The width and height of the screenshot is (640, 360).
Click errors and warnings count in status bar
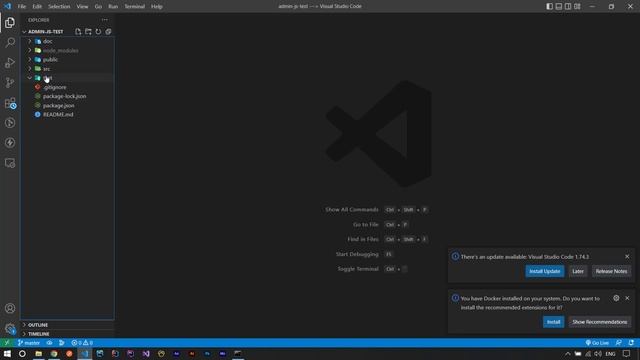(82, 343)
